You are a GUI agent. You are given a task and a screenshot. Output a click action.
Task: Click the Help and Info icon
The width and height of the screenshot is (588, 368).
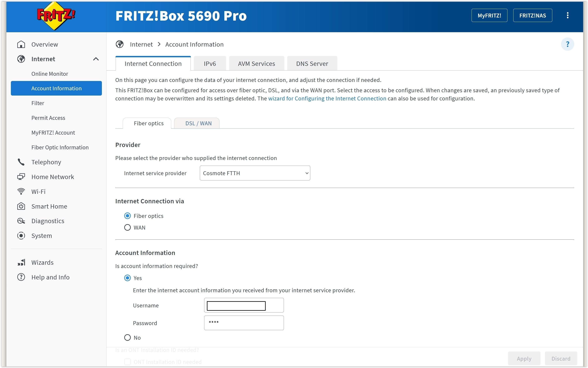point(21,277)
